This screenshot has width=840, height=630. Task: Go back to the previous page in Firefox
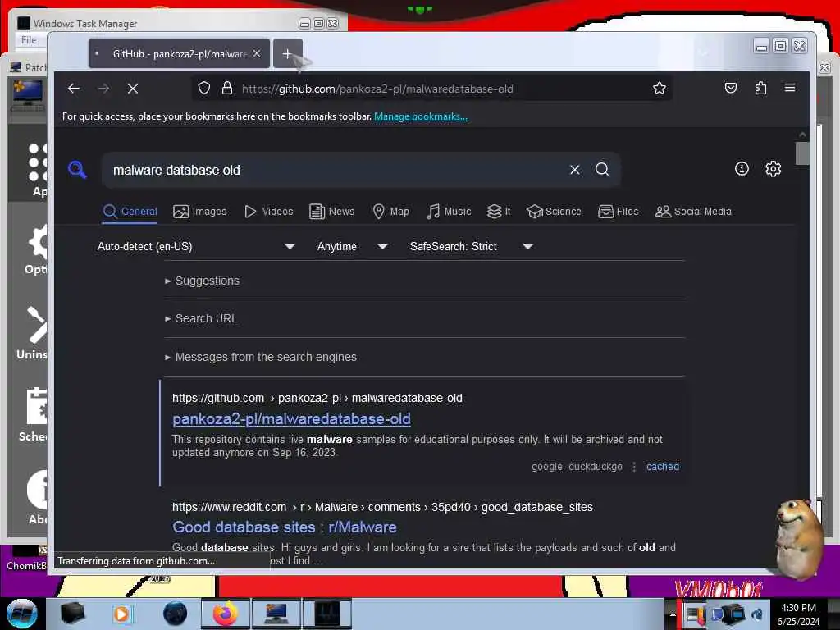[x=74, y=89]
